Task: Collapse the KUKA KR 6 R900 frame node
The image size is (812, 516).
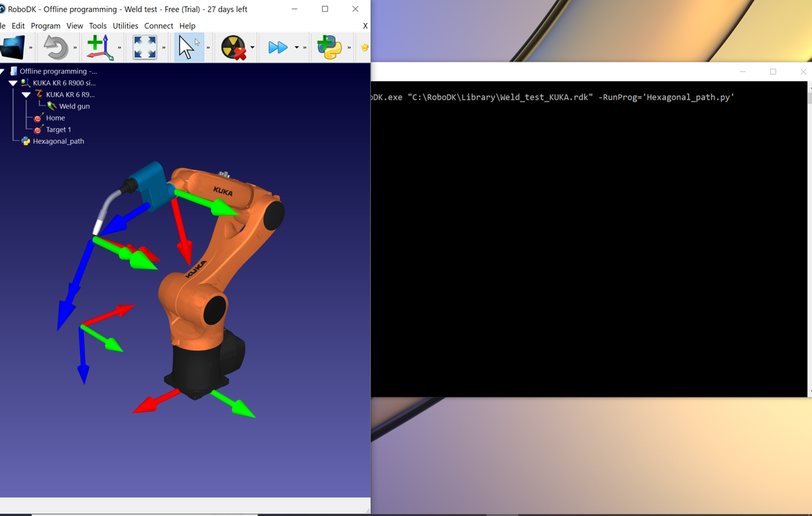Action: (13, 83)
